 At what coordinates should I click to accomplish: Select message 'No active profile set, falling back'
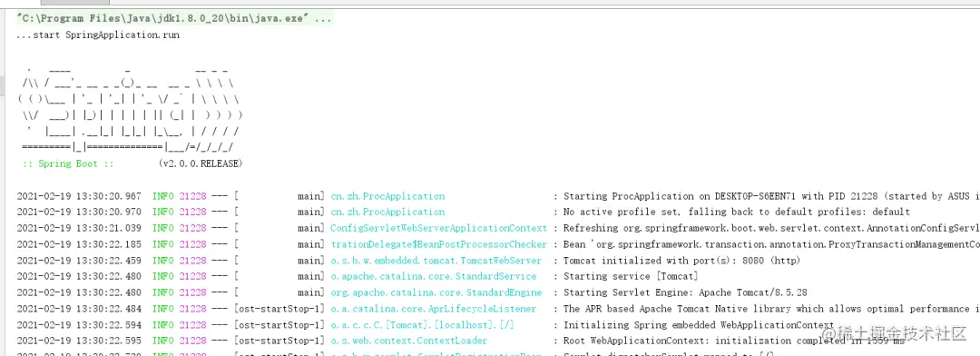click(x=737, y=213)
